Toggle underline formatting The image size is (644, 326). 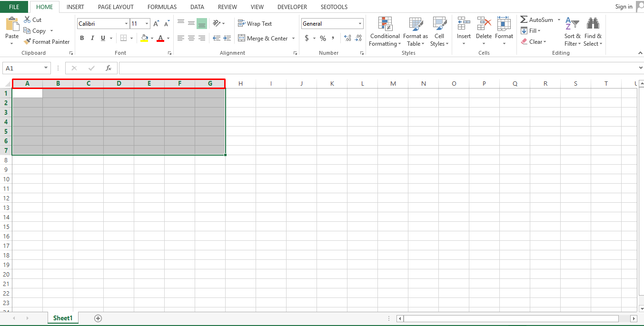tap(102, 38)
